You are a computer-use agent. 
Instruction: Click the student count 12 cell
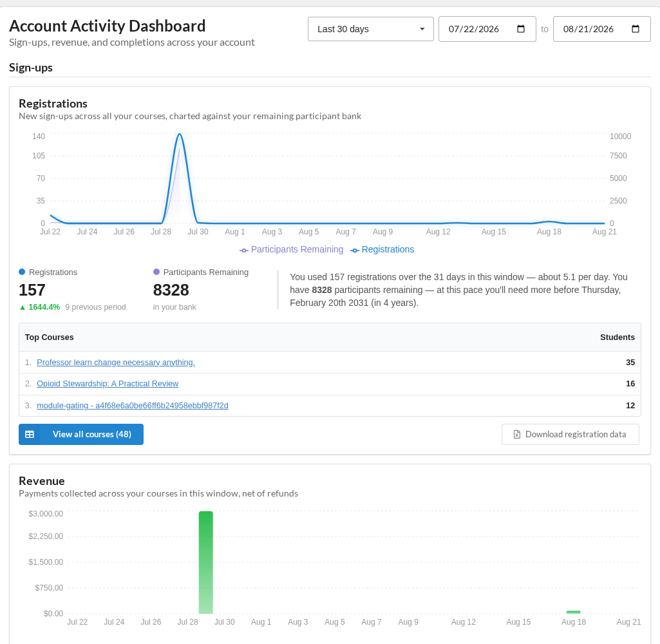(x=630, y=406)
